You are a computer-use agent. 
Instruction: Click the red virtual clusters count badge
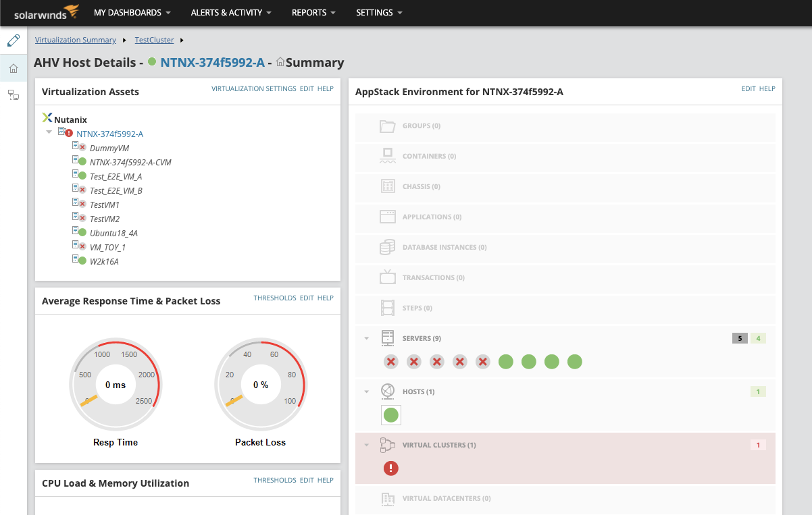(758, 445)
